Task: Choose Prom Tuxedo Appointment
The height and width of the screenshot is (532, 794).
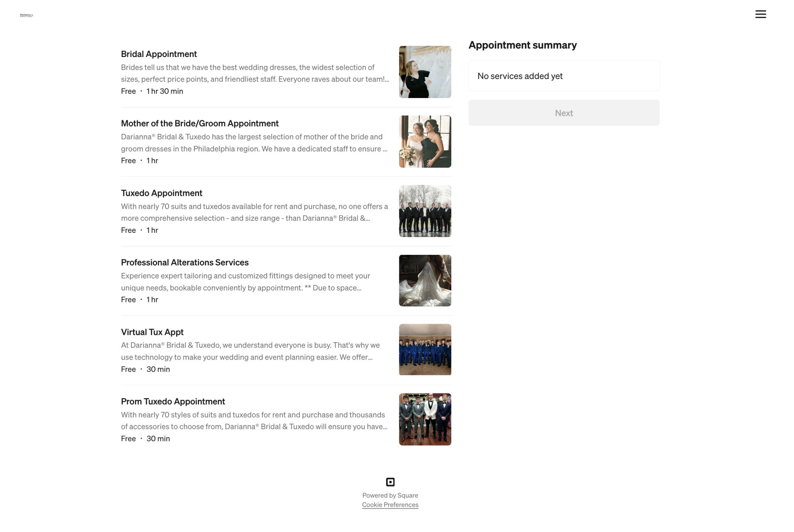Action: 173,401
